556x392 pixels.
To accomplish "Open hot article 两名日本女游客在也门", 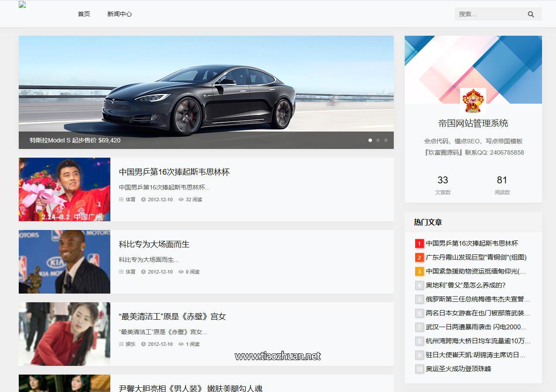I will click(478, 313).
